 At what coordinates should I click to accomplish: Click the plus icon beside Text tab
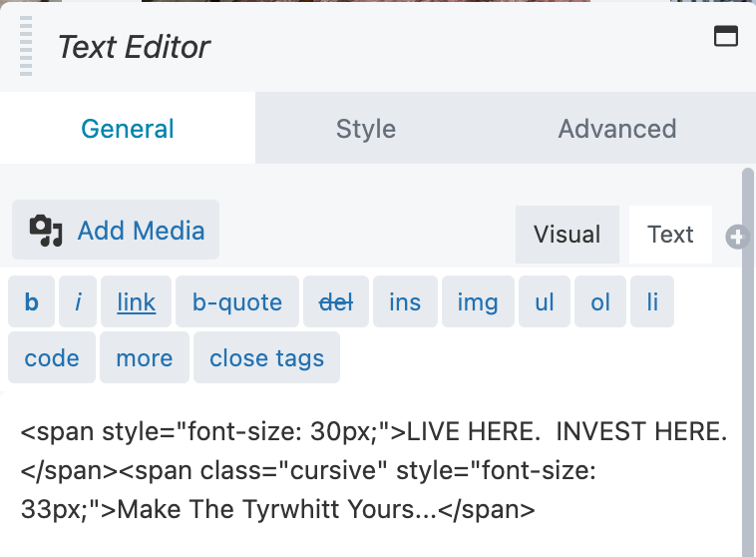[736, 237]
